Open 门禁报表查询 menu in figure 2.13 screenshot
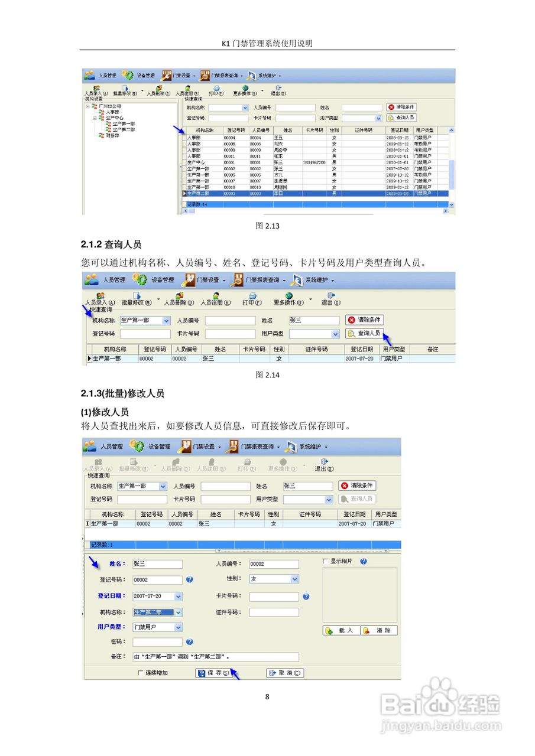This screenshot has width=535, height=756. pyautogui.click(x=221, y=76)
